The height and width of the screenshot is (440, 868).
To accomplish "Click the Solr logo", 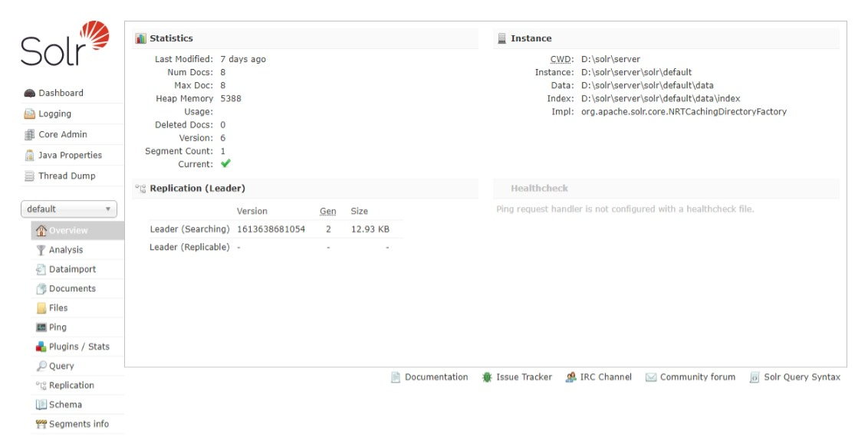I will tap(64, 43).
